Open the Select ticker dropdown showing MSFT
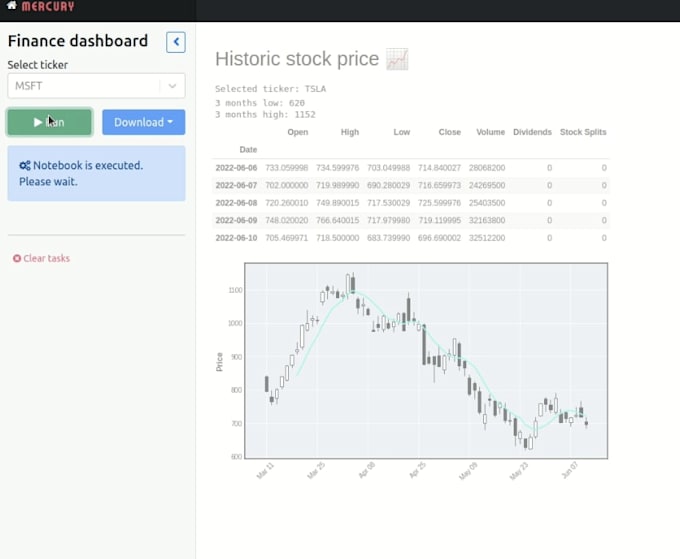The width and height of the screenshot is (680, 559). click(x=96, y=86)
